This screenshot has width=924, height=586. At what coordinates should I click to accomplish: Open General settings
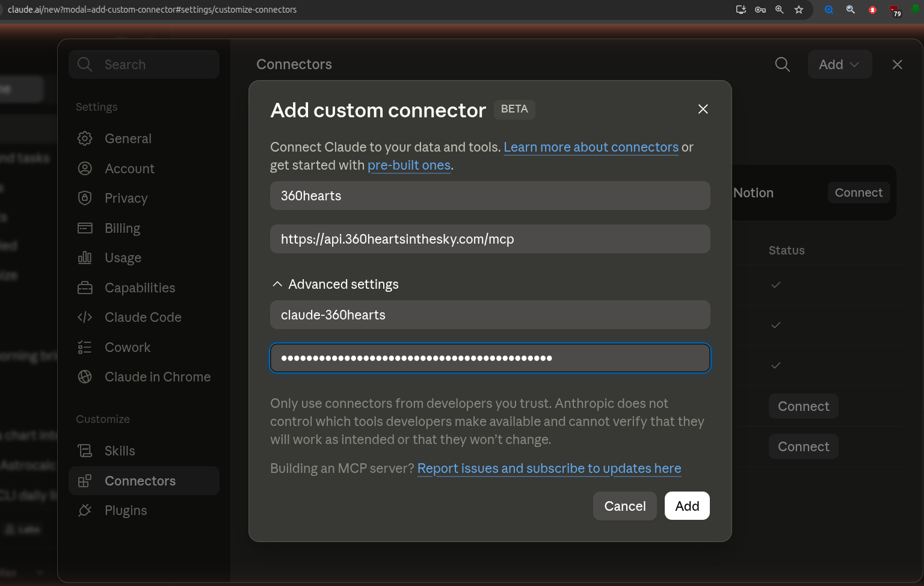[x=144, y=138]
